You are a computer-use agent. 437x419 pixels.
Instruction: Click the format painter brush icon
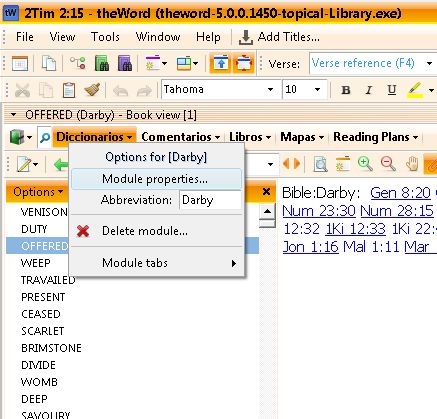[x=92, y=90]
